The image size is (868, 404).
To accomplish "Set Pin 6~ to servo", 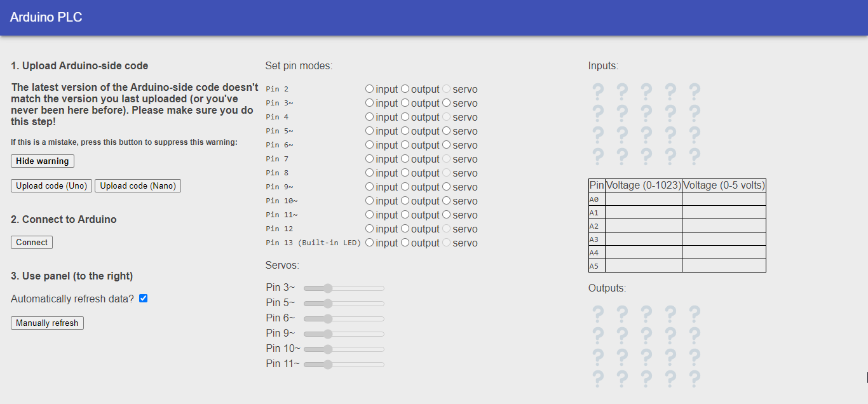I will coord(446,145).
